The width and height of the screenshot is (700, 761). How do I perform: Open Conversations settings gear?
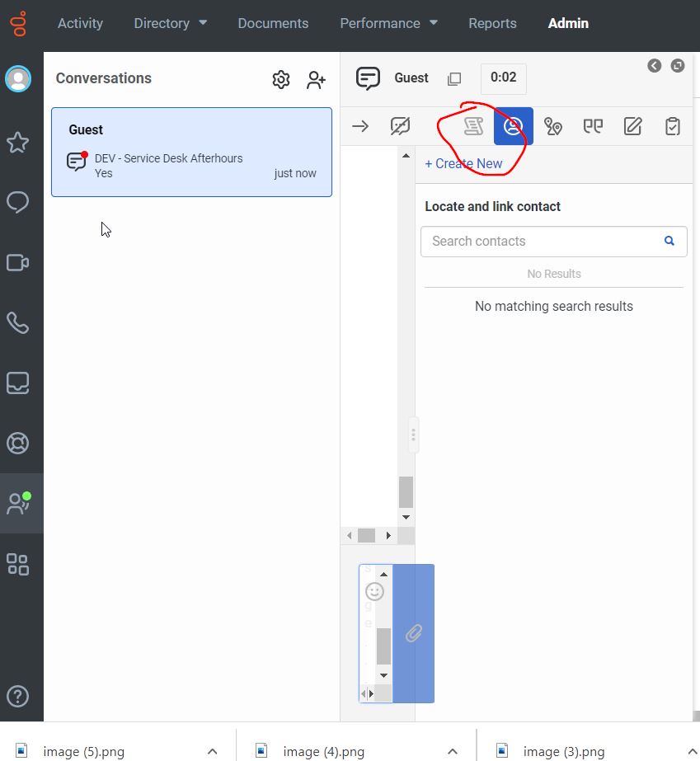coord(280,79)
